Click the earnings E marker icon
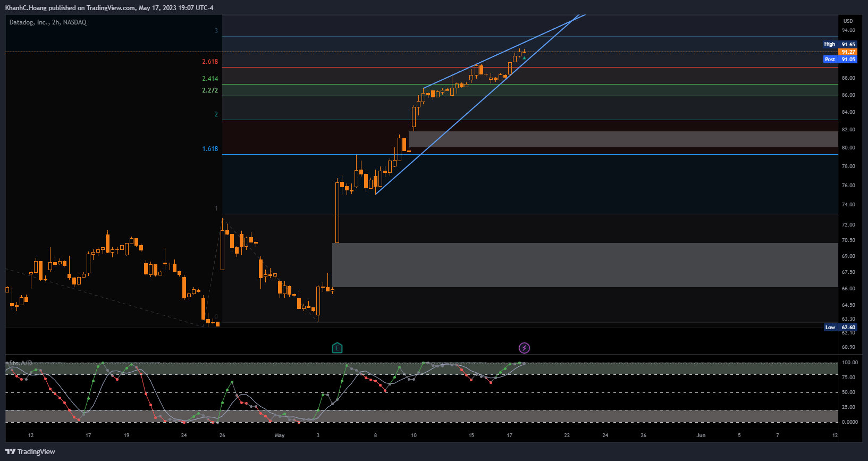 337,348
